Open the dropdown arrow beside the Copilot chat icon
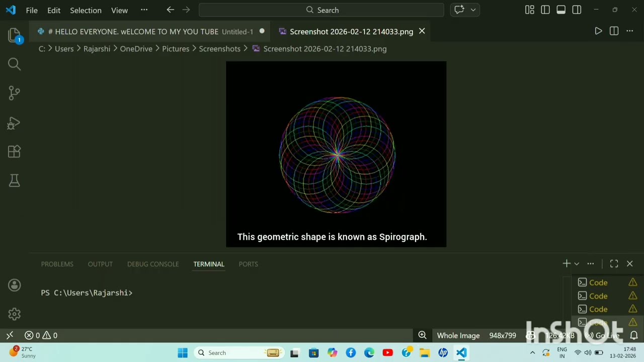Image resolution: width=644 pixels, height=362 pixels. 473,10
